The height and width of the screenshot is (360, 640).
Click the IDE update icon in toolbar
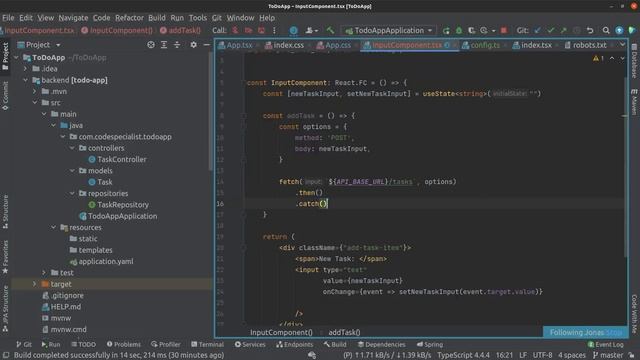619,30
